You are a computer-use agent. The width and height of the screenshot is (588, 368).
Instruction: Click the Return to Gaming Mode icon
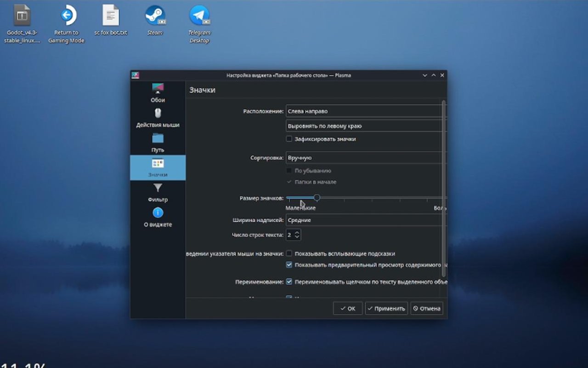[x=67, y=16]
